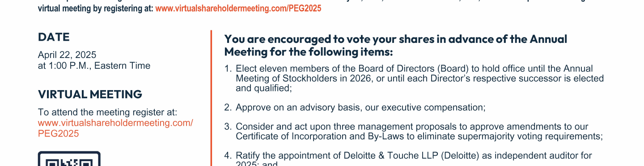The height and width of the screenshot is (166, 644).
Task: Click the orange vertical divider line
Action: (211, 98)
